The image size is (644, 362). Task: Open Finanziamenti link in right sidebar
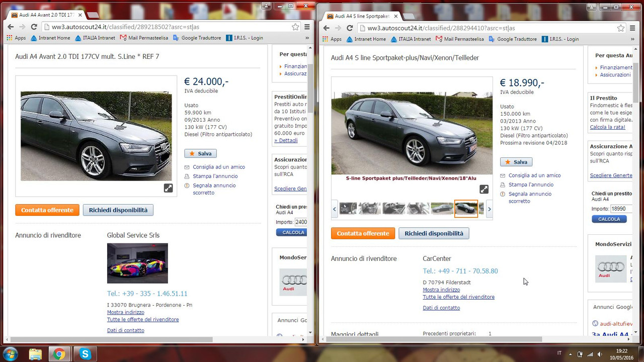click(616, 67)
